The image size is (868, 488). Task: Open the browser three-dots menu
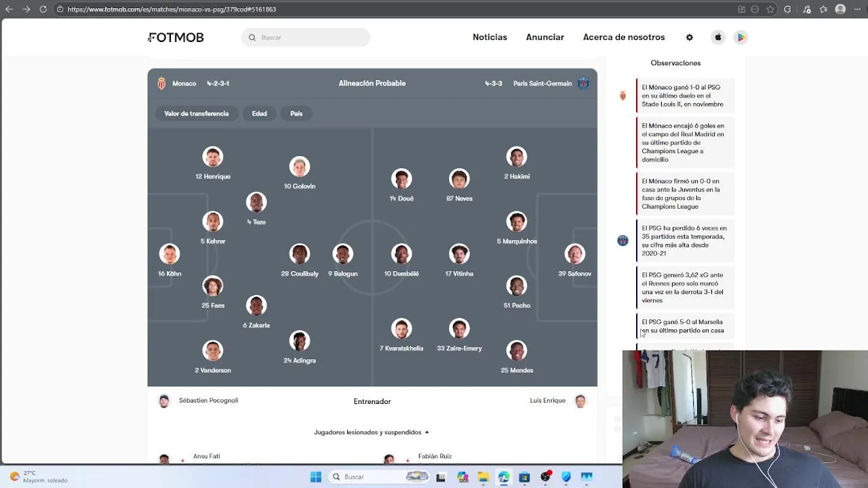(857, 9)
